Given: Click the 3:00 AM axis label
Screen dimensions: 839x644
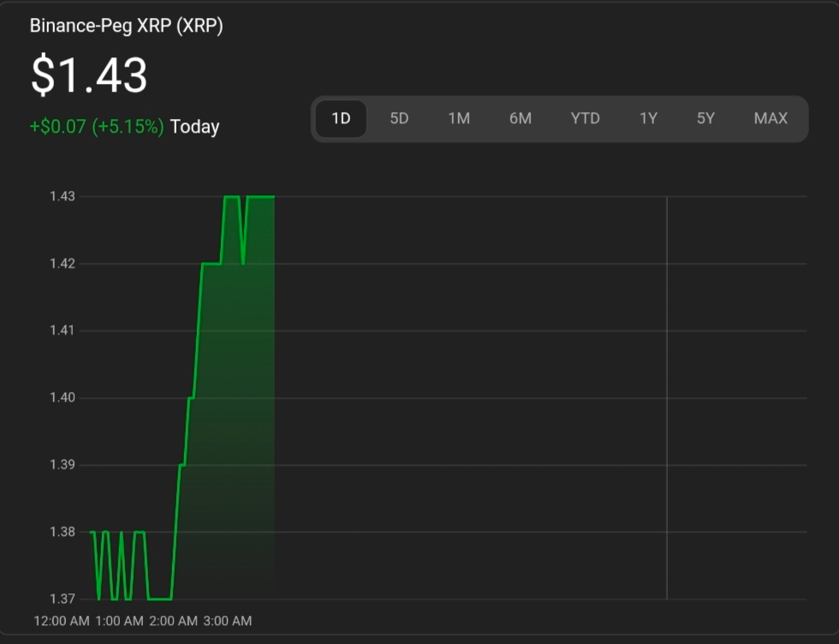Looking at the screenshot, I should [228, 621].
